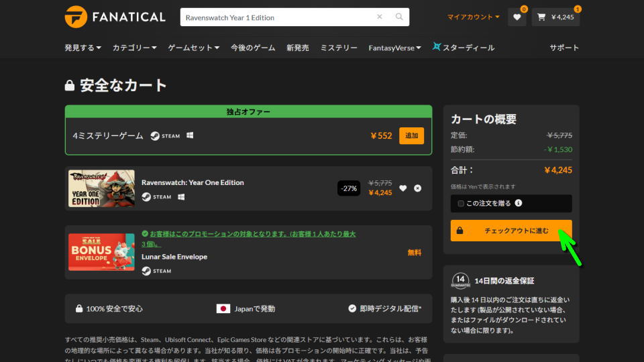Image resolution: width=644 pixels, height=362 pixels.
Task: Click the green checkmark promotion icon
Action: (145, 233)
